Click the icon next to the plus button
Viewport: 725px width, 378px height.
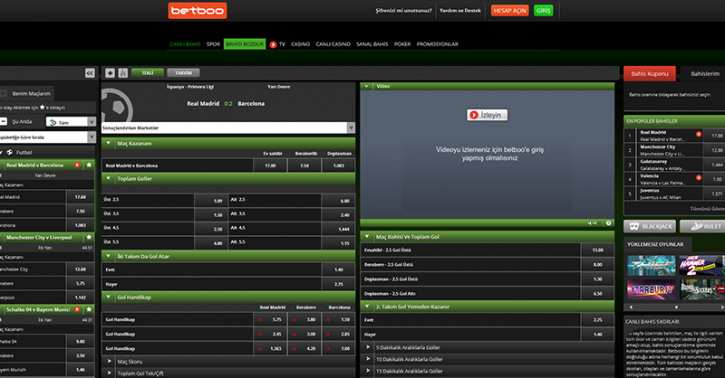click(x=123, y=73)
